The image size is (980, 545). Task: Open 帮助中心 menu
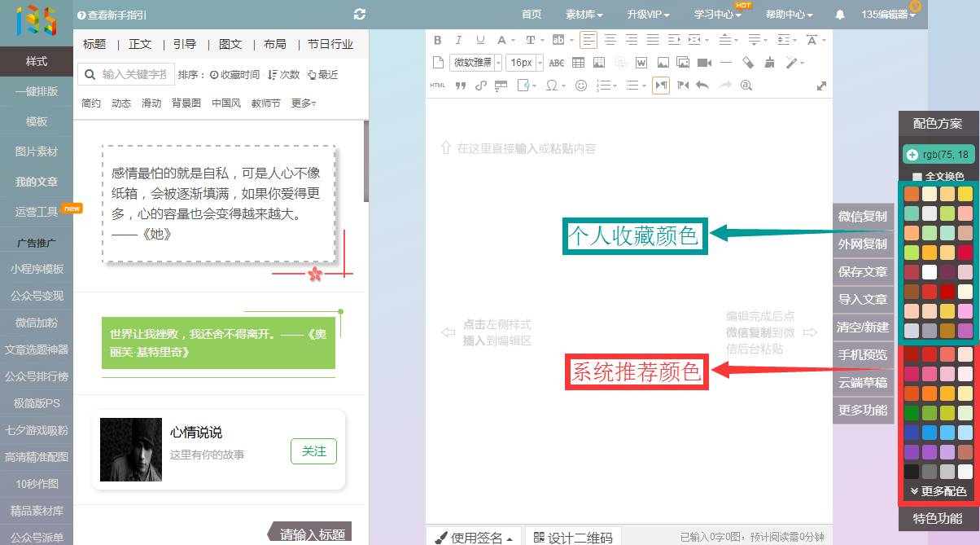tap(789, 15)
